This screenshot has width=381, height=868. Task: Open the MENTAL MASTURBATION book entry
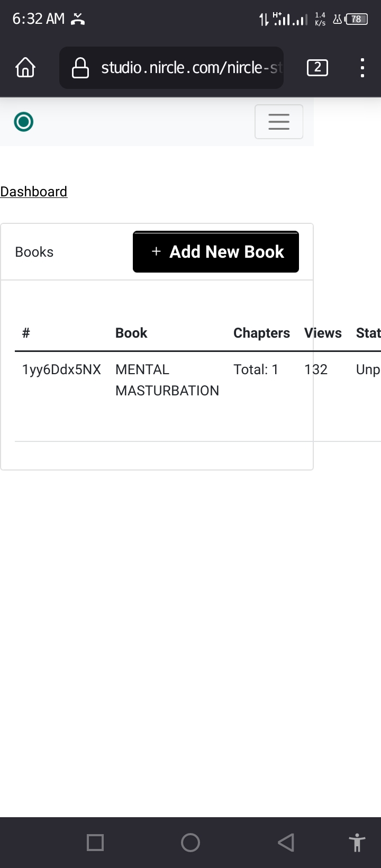point(167,379)
